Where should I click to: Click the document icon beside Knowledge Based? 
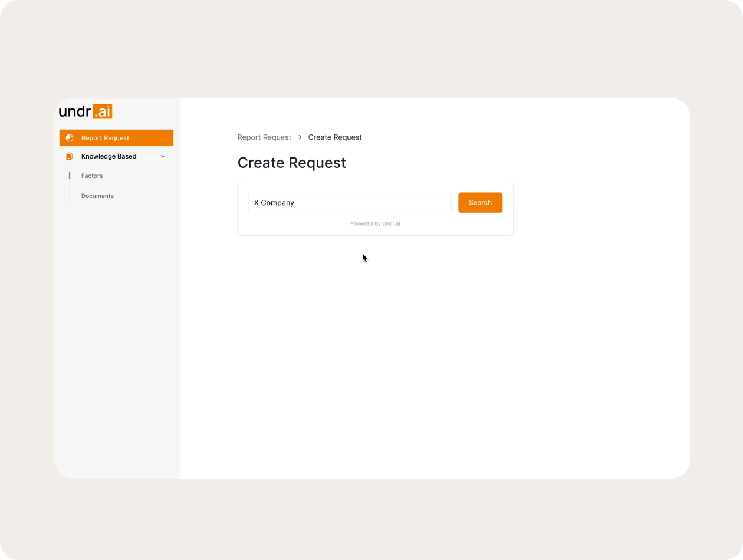70,156
